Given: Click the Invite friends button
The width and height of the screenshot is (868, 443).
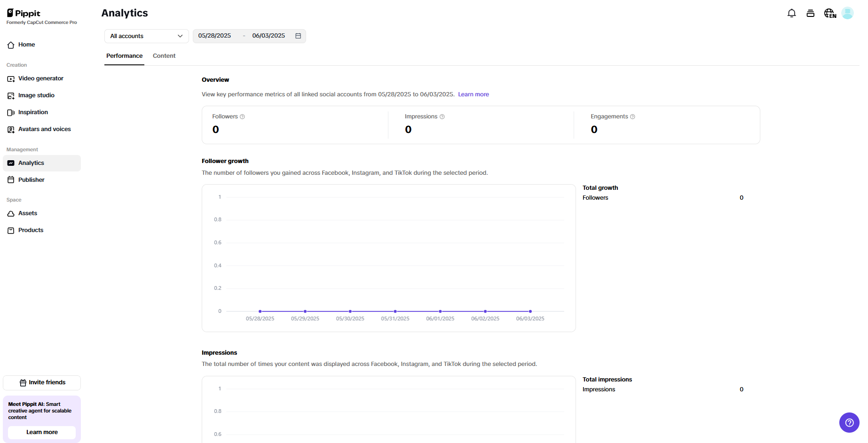Looking at the screenshot, I should coord(41,382).
